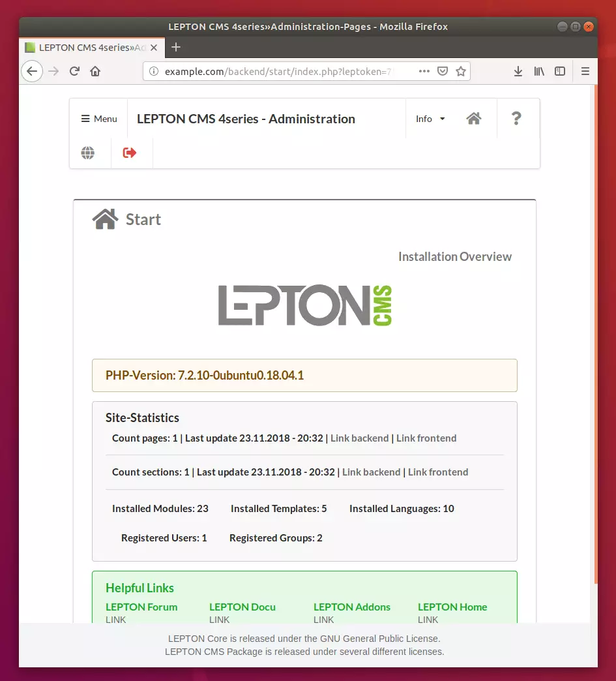
Task: Open the LEPTON backend Menu
Action: (99, 119)
